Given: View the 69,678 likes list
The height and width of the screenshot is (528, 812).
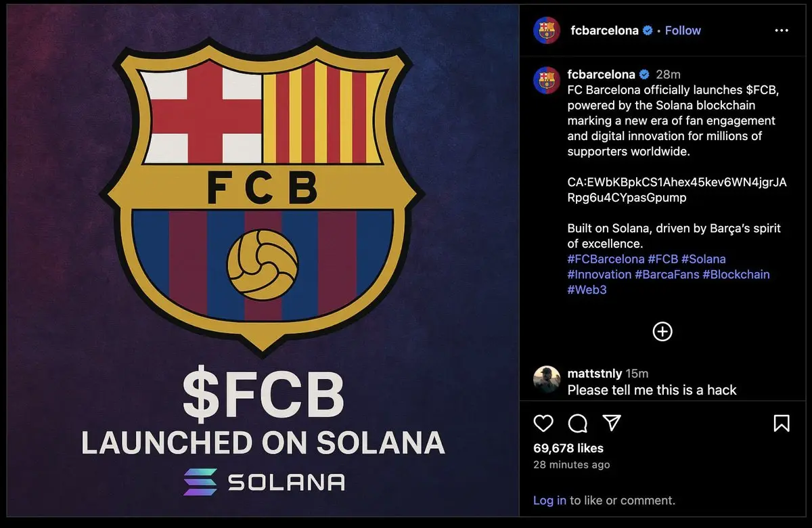Looking at the screenshot, I should pos(568,448).
